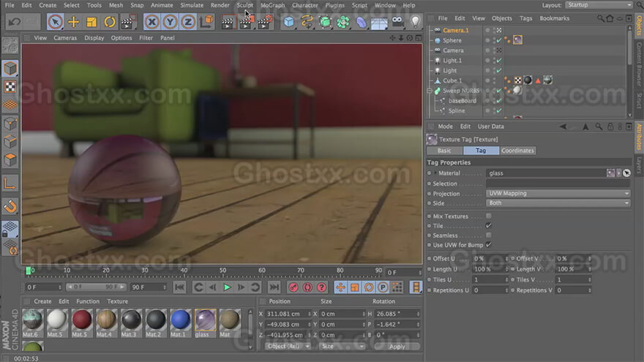
Task: Switch to Model mode in left palette
Action: (x=10, y=69)
